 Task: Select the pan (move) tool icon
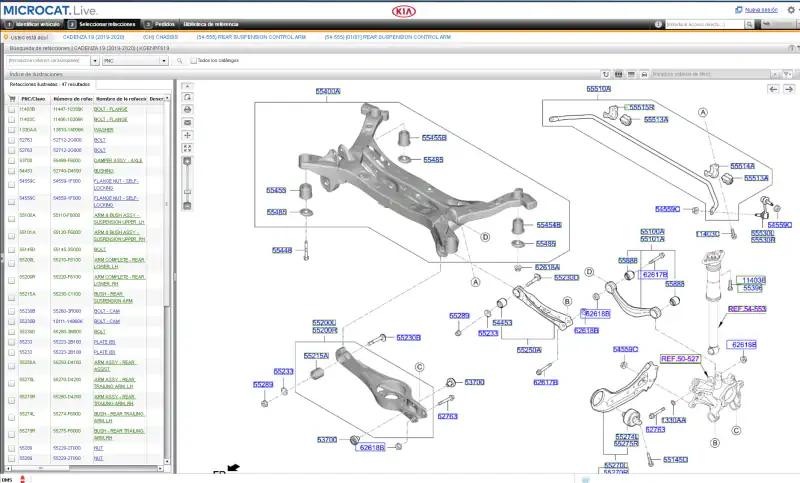[x=187, y=135]
